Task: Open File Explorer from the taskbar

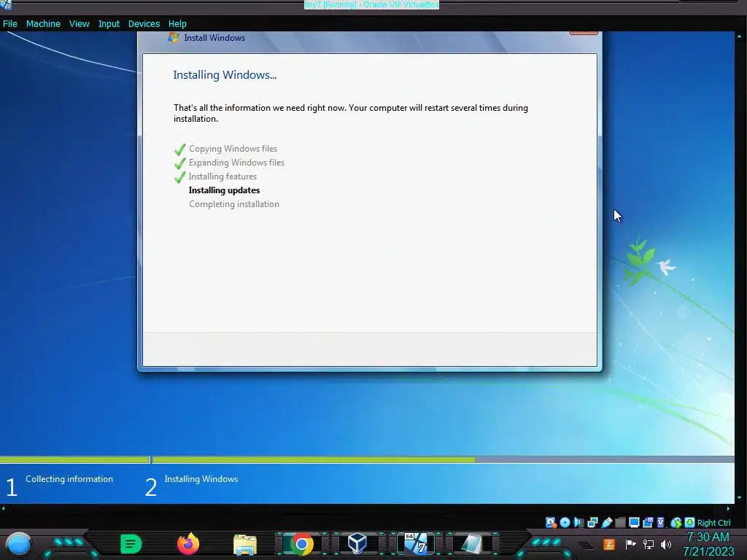Action: (245, 544)
